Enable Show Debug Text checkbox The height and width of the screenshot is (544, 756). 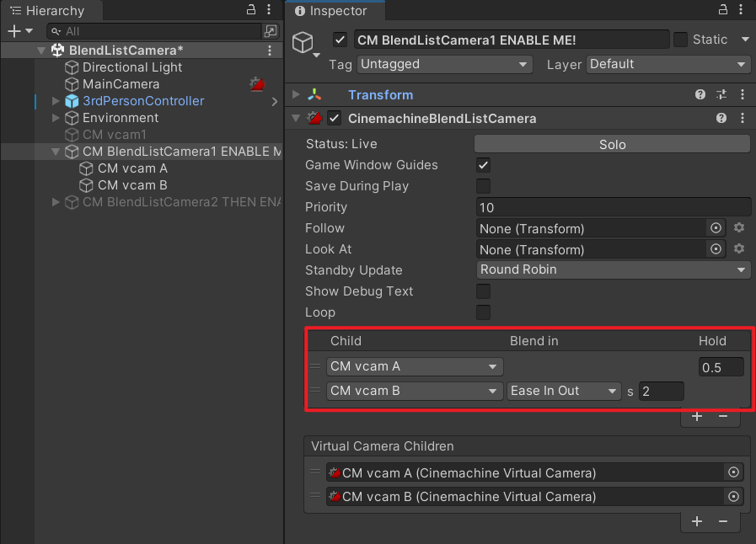[x=483, y=291]
